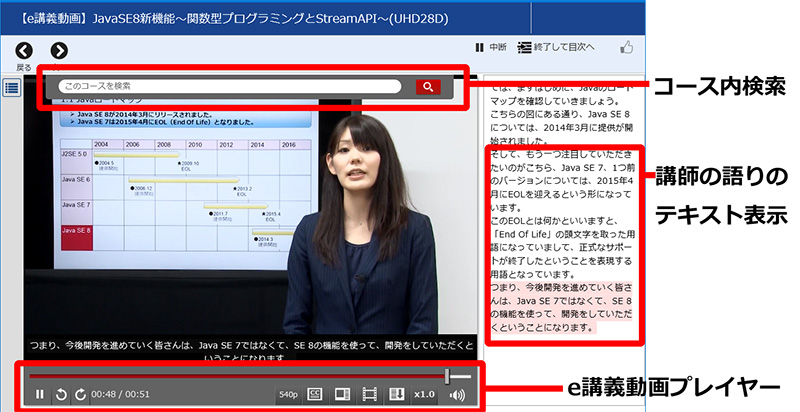
Task: Pause the lecture video
Action: point(40,394)
